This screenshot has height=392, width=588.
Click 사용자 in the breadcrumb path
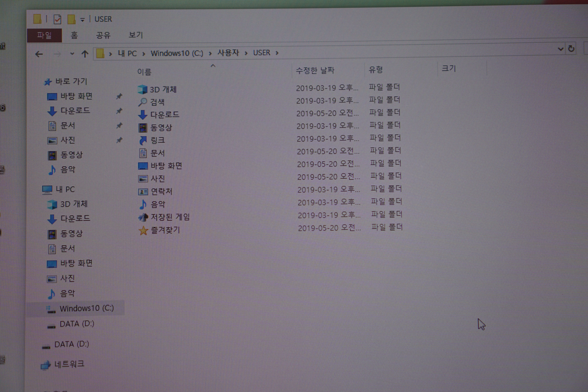228,53
